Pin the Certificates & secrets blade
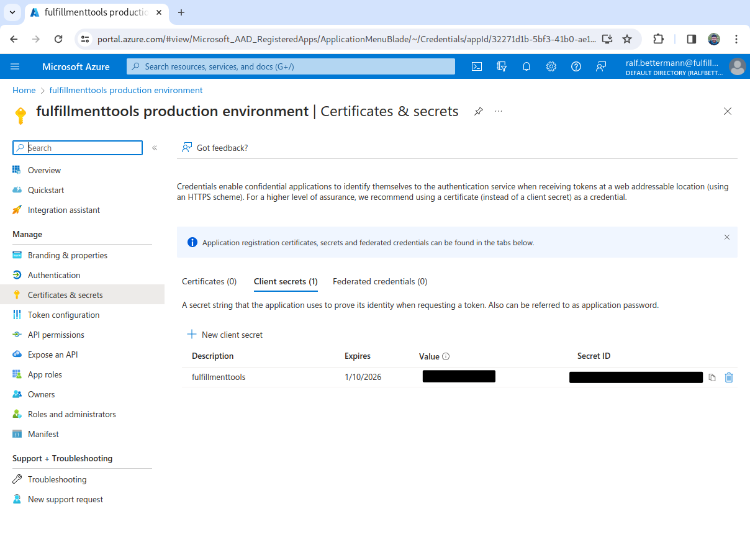Image resolution: width=750 pixels, height=560 pixels. (479, 111)
